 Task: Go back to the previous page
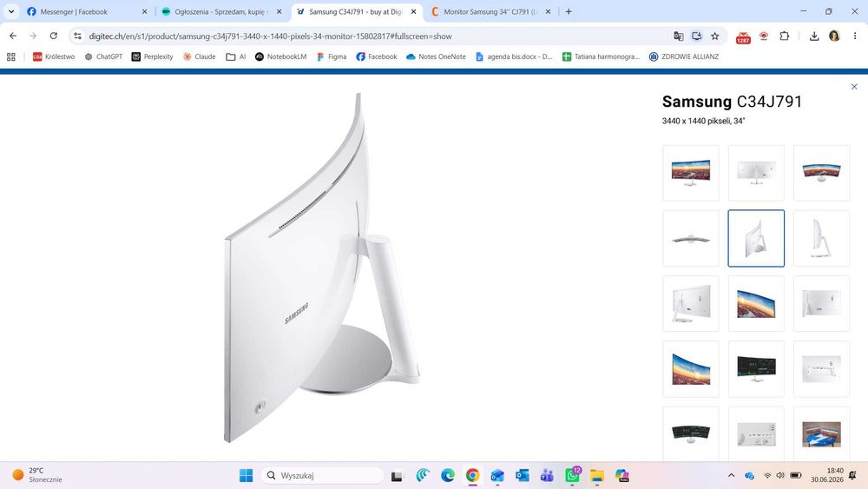(x=13, y=36)
